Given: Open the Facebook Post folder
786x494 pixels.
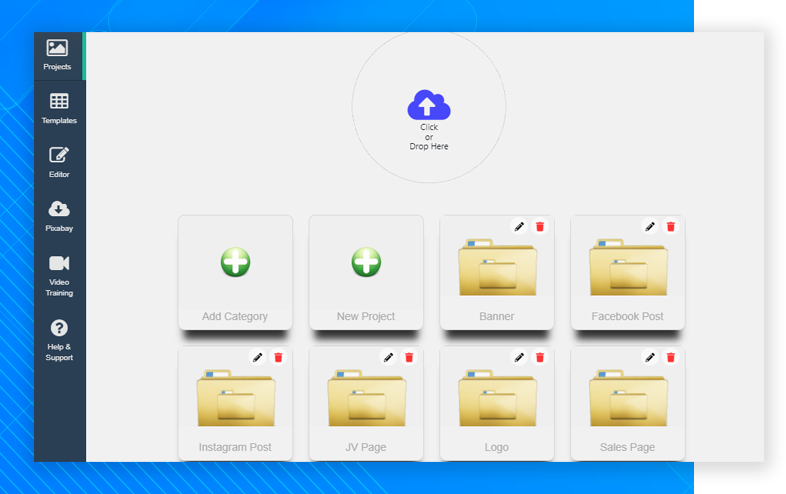Looking at the screenshot, I should (x=628, y=267).
